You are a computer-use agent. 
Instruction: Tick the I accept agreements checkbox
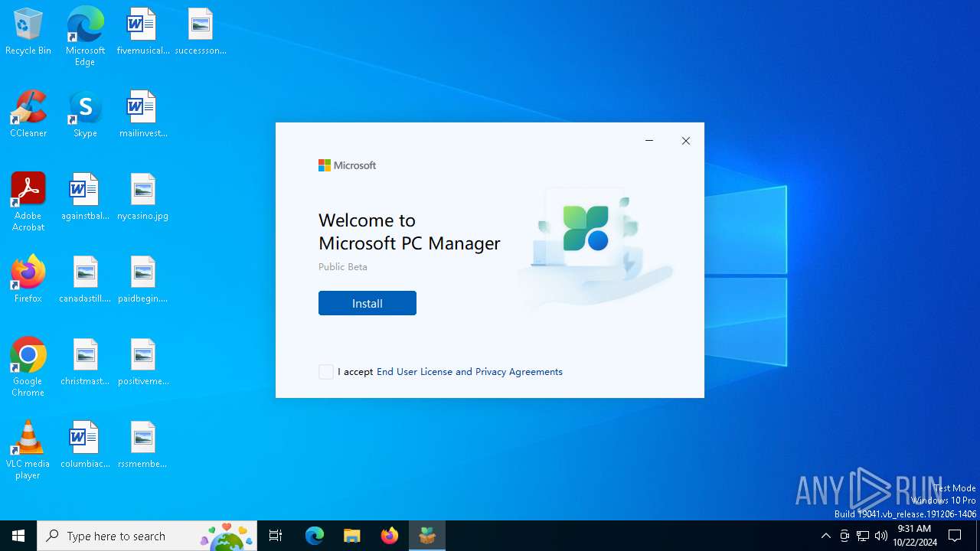[x=326, y=372]
